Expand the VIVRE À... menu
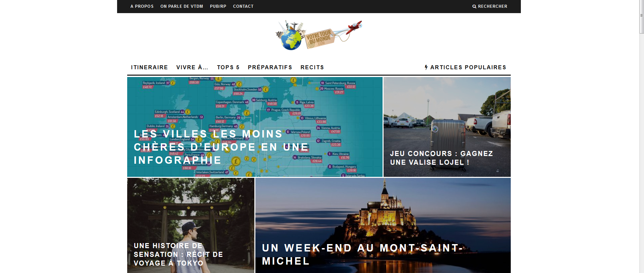 click(192, 67)
